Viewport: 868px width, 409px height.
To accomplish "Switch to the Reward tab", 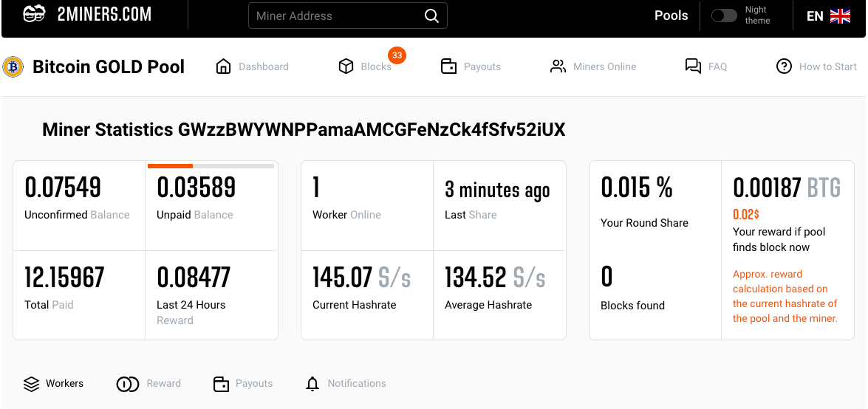I will coord(149,384).
